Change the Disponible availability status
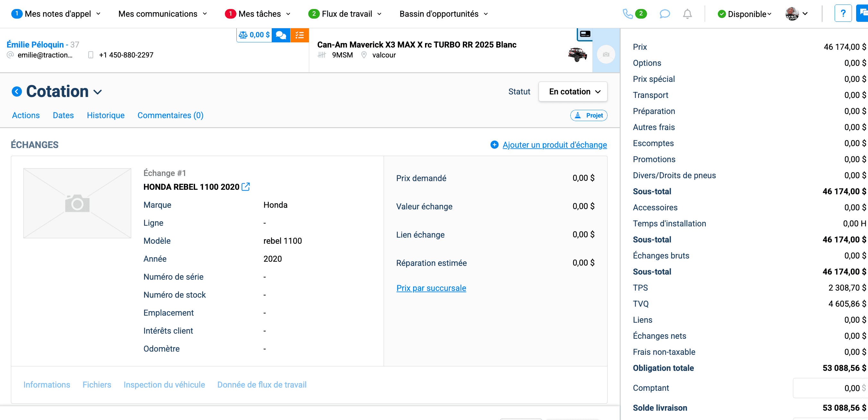The image size is (868, 420). (x=744, y=14)
